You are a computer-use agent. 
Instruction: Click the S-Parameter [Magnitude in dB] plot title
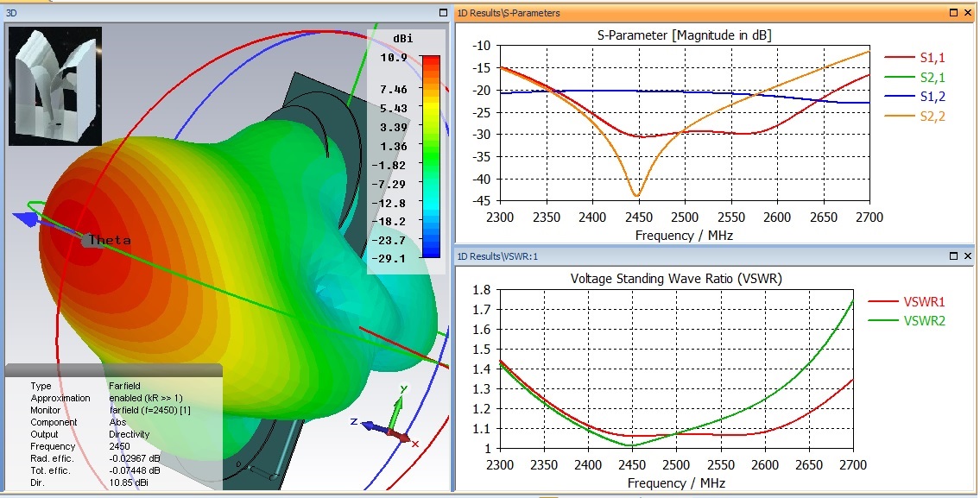pos(685,35)
